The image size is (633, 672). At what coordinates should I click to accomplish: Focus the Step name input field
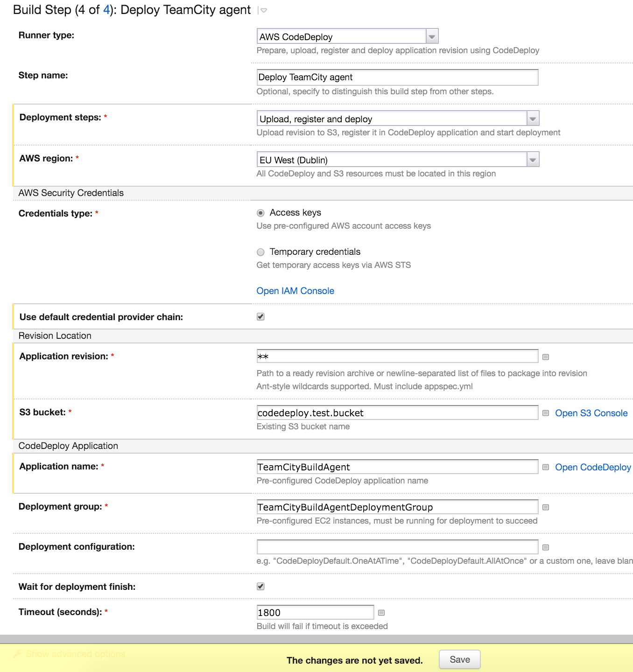point(397,77)
